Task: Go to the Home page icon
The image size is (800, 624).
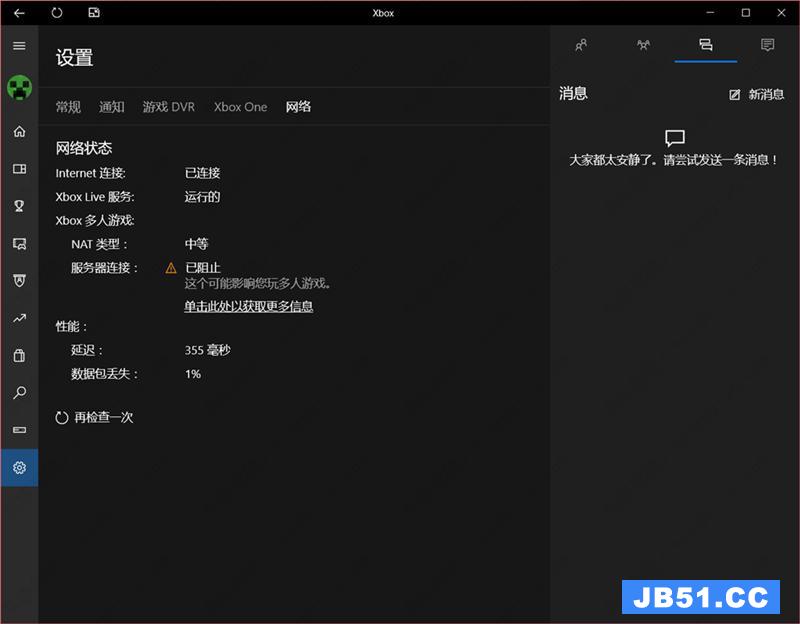Action: tap(19, 132)
